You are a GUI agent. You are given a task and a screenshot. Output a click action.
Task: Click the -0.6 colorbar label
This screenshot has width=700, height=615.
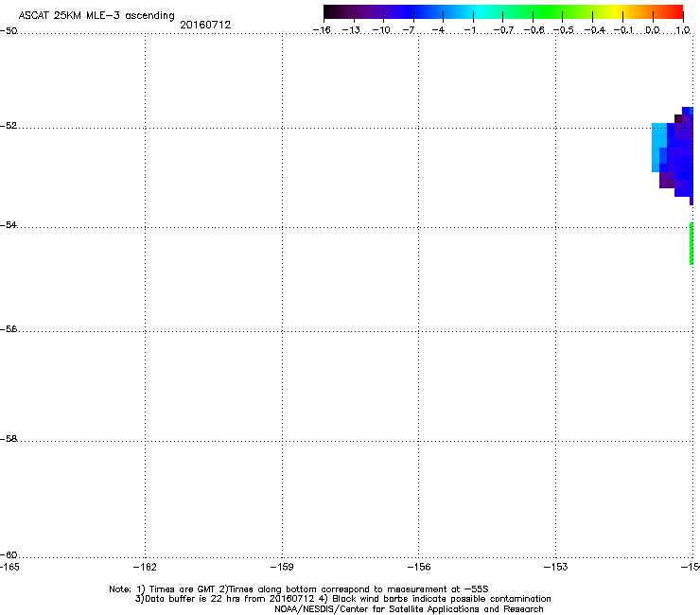[x=534, y=30]
